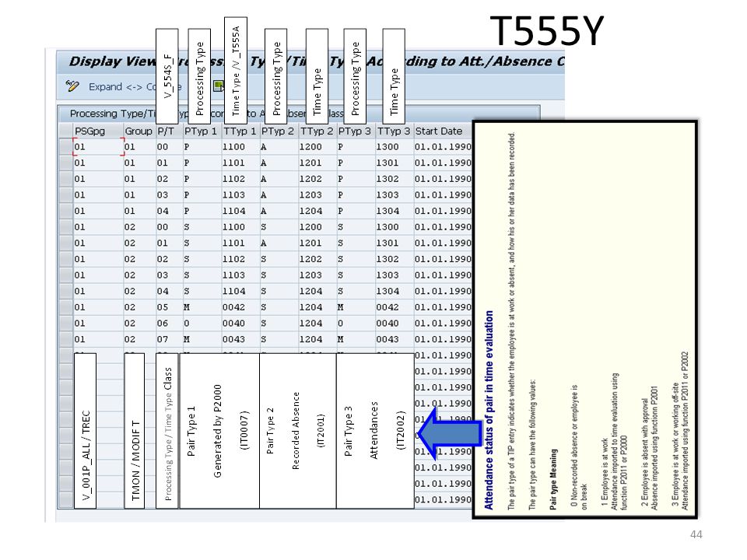747x560 pixels.
Task: Click TTyp 1 cell with value 0043
Action: (240, 340)
